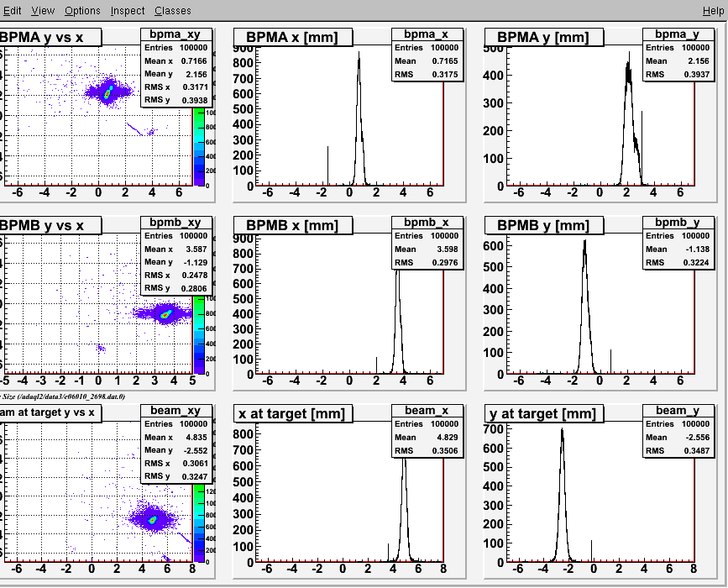This screenshot has height=588, width=728.
Task: Open the Options menu
Action: tap(82, 10)
